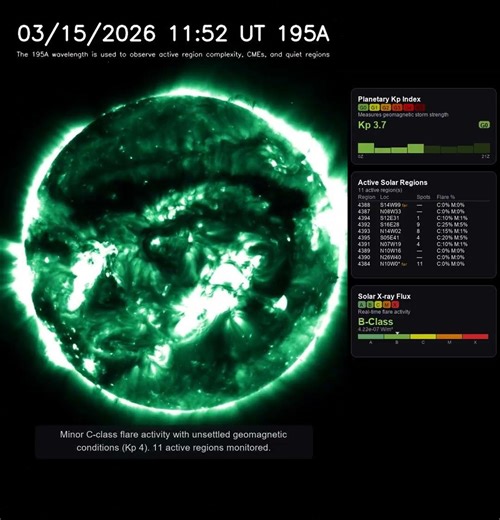Click the C:20% M:5% flare probability
Image resolution: width=500 pixels, height=520 pixels.
tap(452, 238)
